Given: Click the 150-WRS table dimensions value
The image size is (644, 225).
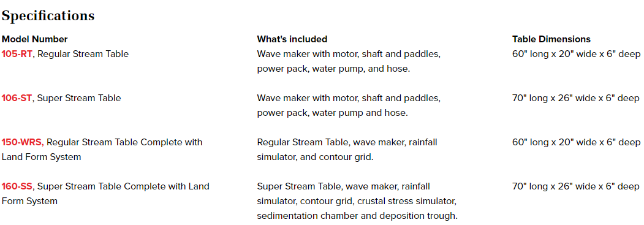Looking at the screenshot, I should click(x=576, y=142).
